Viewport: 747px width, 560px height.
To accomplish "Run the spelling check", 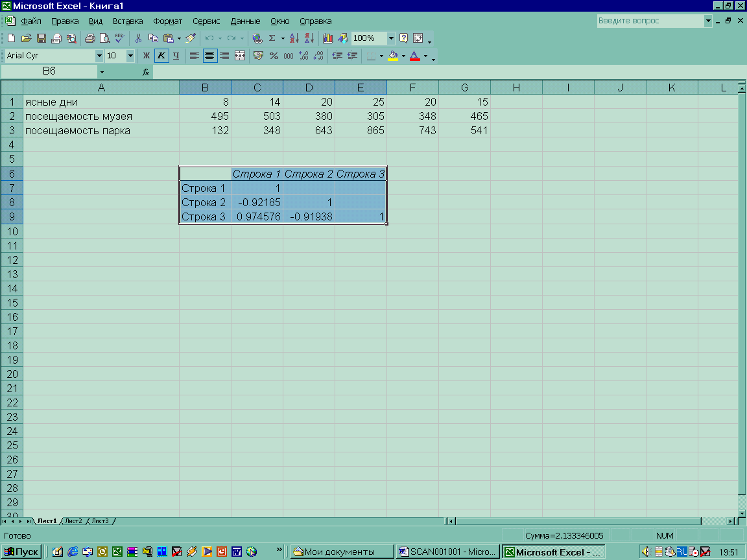I will click(x=119, y=38).
